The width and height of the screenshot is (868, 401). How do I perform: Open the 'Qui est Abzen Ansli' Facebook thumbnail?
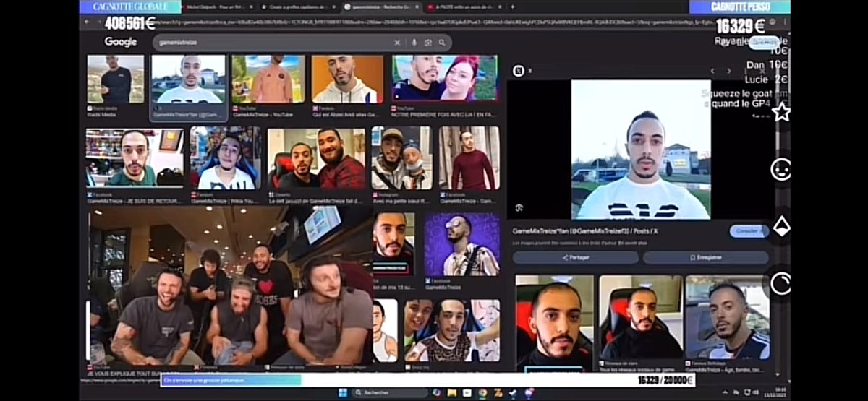(x=347, y=79)
